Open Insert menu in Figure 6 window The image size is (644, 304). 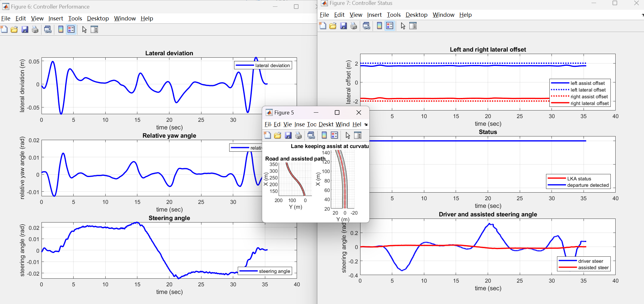(56, 18)
